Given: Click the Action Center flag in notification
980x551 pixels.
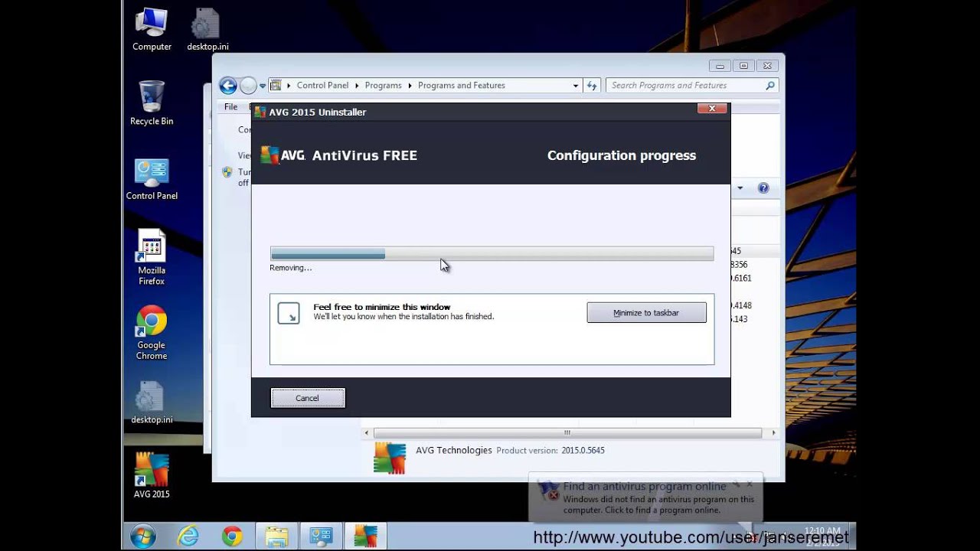Looking at the screenshot, I should pos(547,491).
